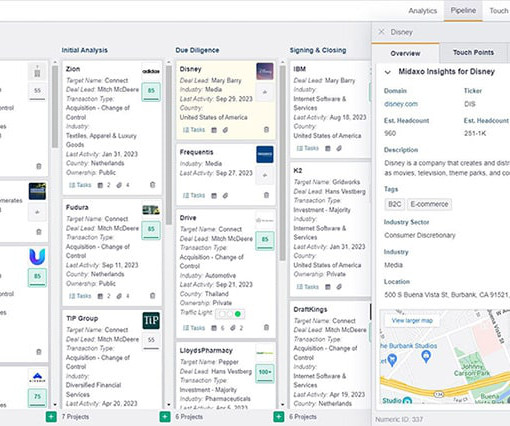Screen dimensions: 510x426
Task: Click calendar icon on IBM card
Action: (328, 148)
